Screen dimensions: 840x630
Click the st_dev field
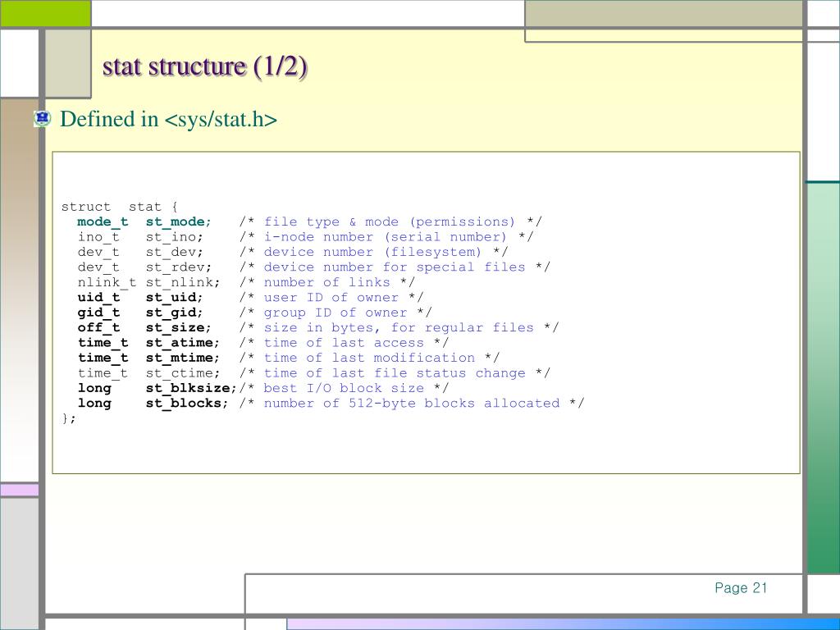(x=174, y=252)
